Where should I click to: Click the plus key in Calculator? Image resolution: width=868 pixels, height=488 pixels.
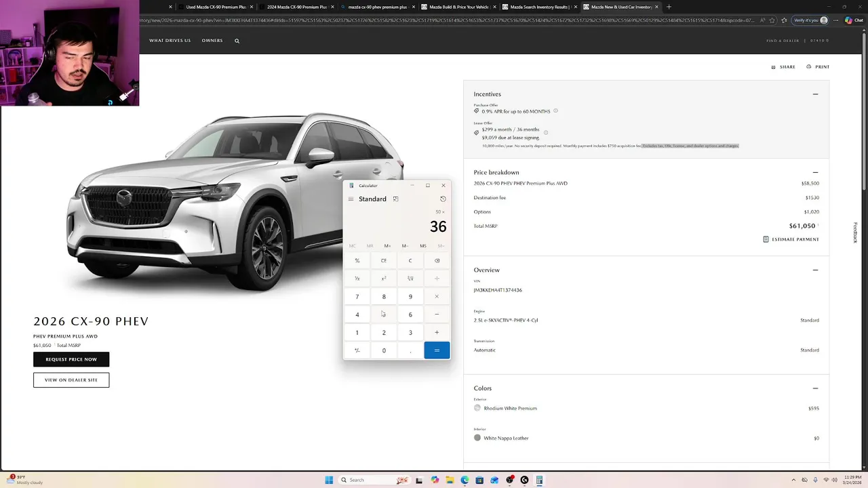coord(437,332)
